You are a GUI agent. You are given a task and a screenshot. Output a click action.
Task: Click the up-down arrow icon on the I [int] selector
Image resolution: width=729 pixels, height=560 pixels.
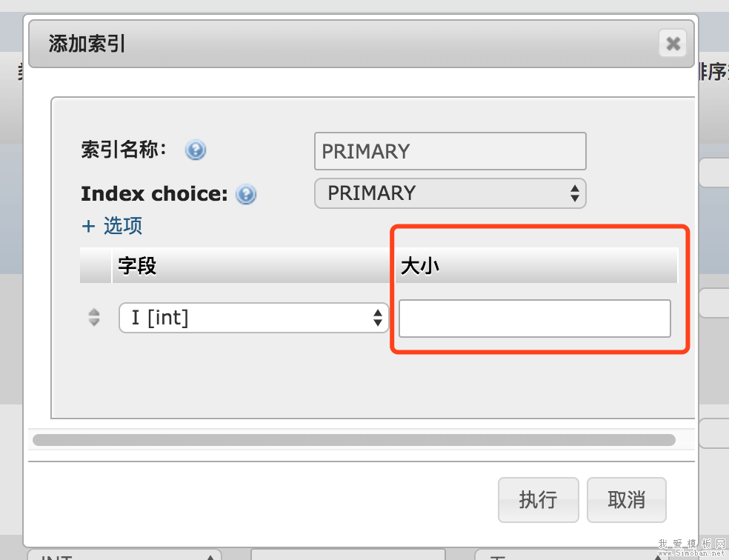379,317
